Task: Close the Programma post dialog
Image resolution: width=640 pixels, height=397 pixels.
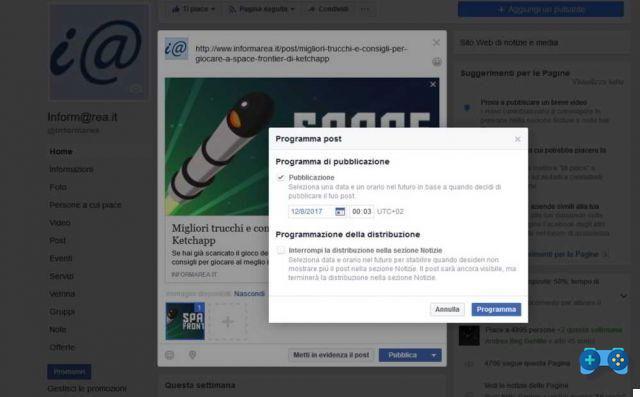Action: click(518, 139)
